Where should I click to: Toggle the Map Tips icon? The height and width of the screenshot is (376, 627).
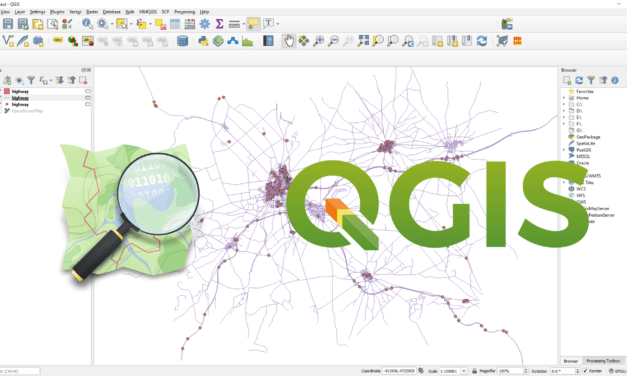click(253, 24)
